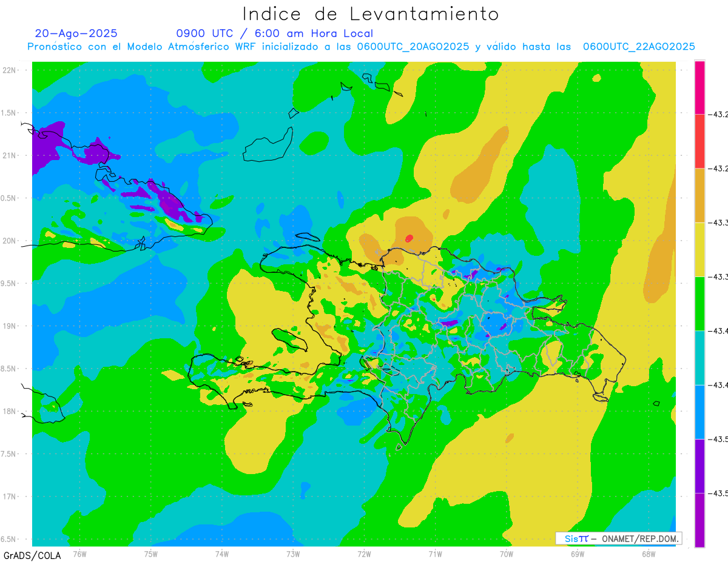This screenshot has height=562, width=728.
Task: Click the valid-until time '0600UTC_22AGO2025'
Action: click(x=639, y=47)
